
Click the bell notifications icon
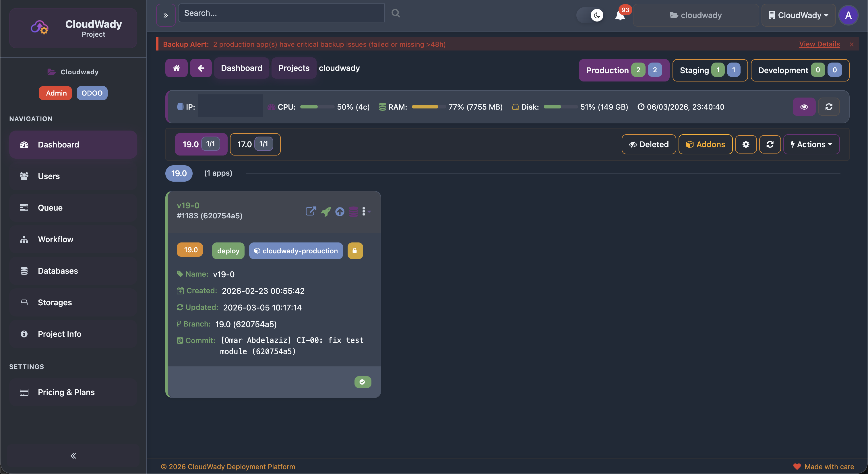tap(619, 15)
